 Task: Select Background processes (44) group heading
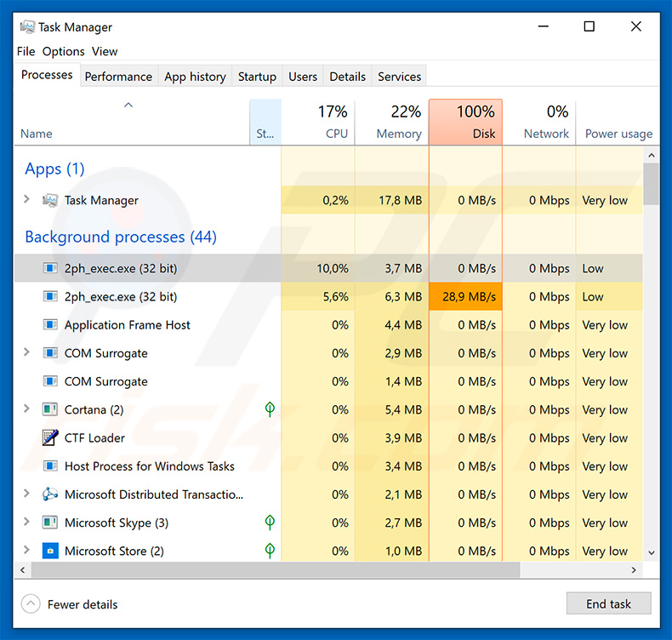point(121,237)
